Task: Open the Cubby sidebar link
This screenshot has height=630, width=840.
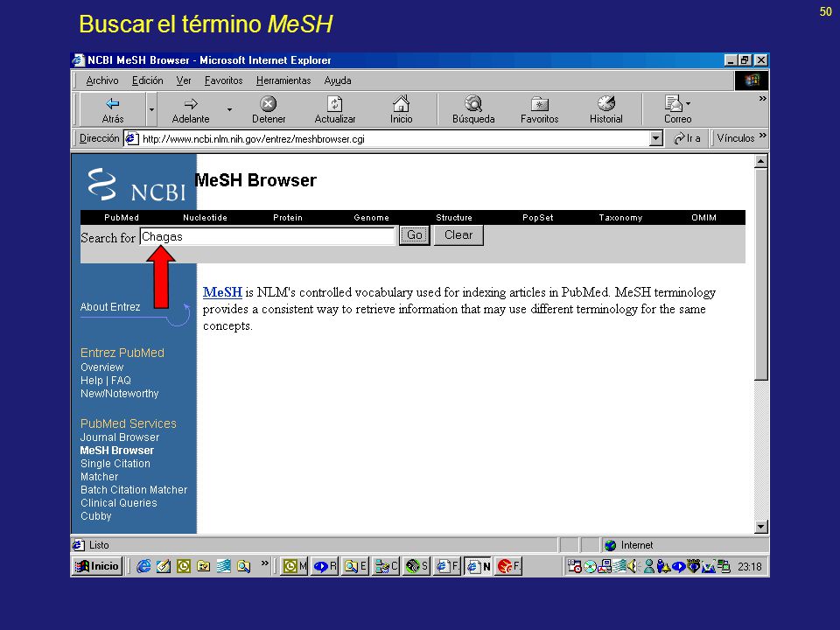Action: tap(96, 516)
